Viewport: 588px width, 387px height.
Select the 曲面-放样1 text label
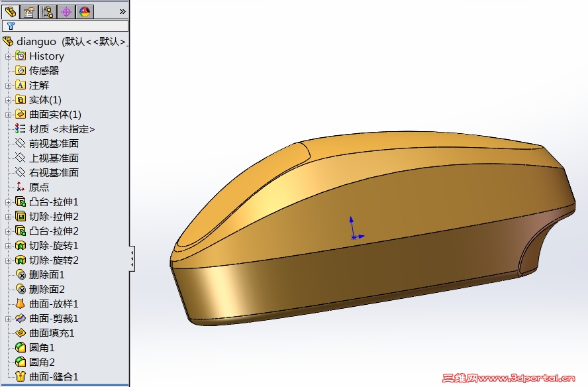[54, 304]
